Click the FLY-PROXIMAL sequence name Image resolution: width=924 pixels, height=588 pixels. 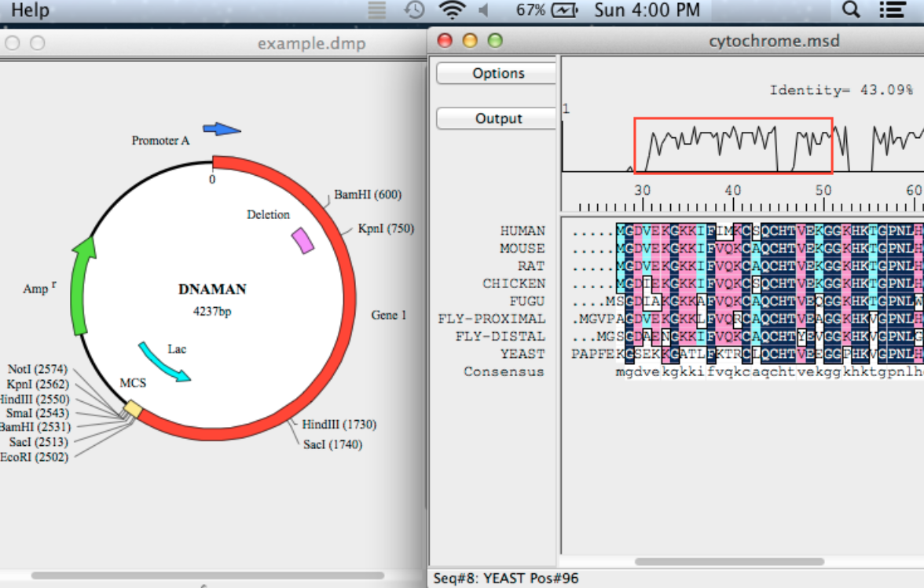(492, 319)
